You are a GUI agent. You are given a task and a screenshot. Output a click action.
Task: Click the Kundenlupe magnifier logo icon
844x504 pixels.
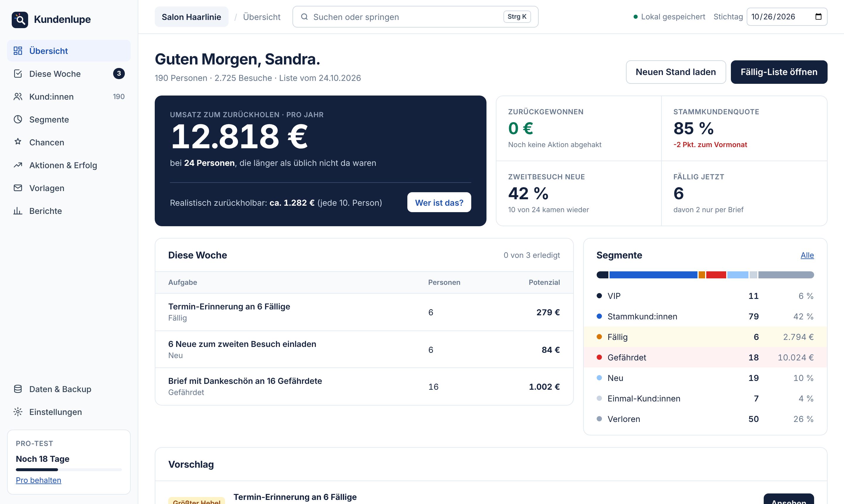tap(20, 20)
